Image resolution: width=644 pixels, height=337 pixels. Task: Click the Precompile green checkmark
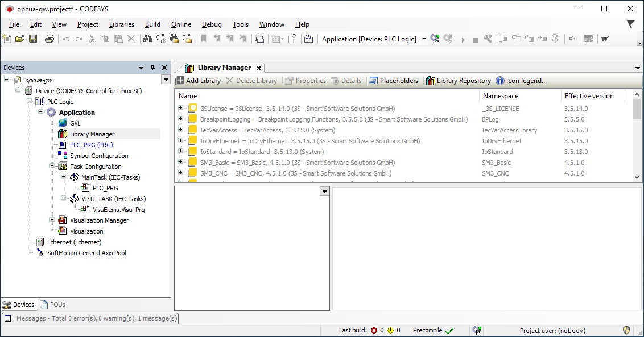[449, 330]
